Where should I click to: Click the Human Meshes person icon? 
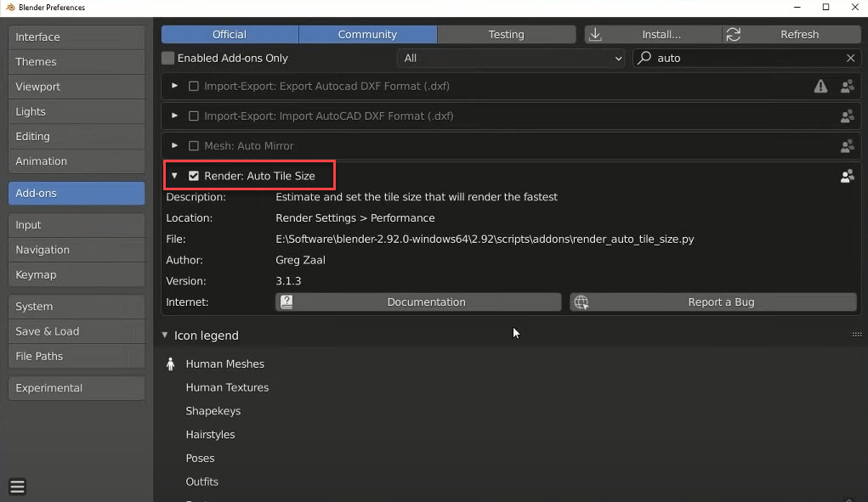click(171, 364)
